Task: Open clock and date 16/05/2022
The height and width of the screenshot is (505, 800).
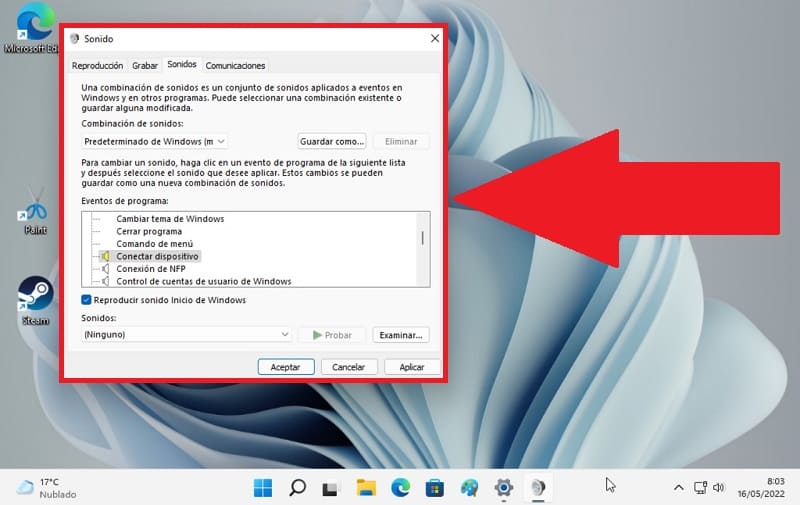Action: [761, 488]
